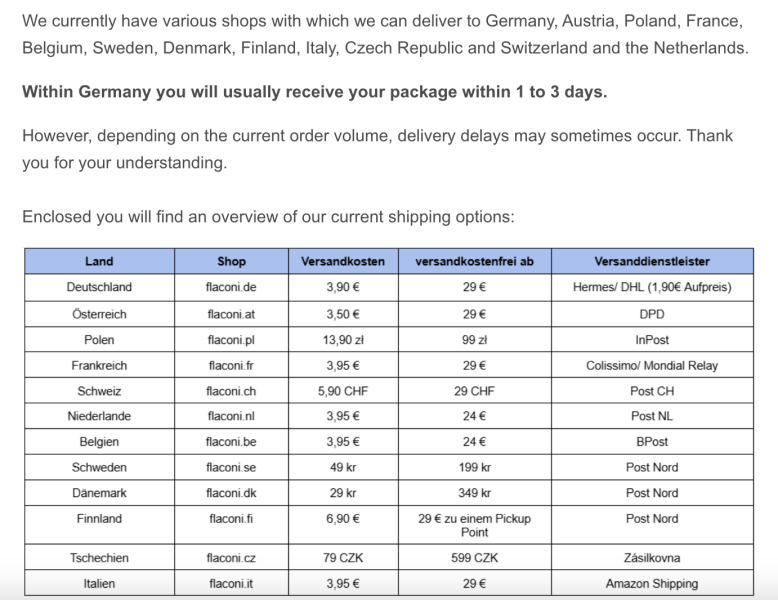Viewport: 778px width, 600px height.
Task: Click the flaconi.cz shop entry
Action: point(231,558)
